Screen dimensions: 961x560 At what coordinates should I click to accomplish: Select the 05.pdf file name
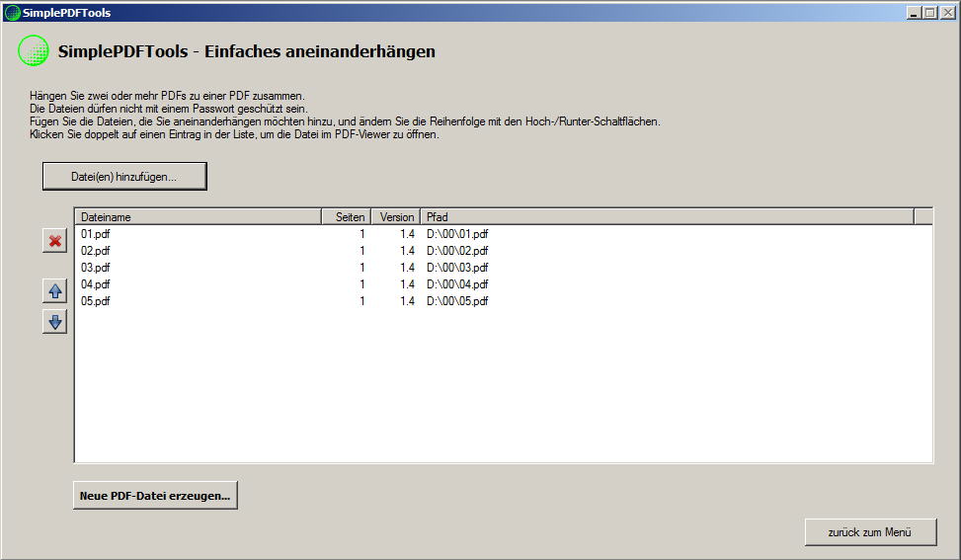tap(96, 301)
